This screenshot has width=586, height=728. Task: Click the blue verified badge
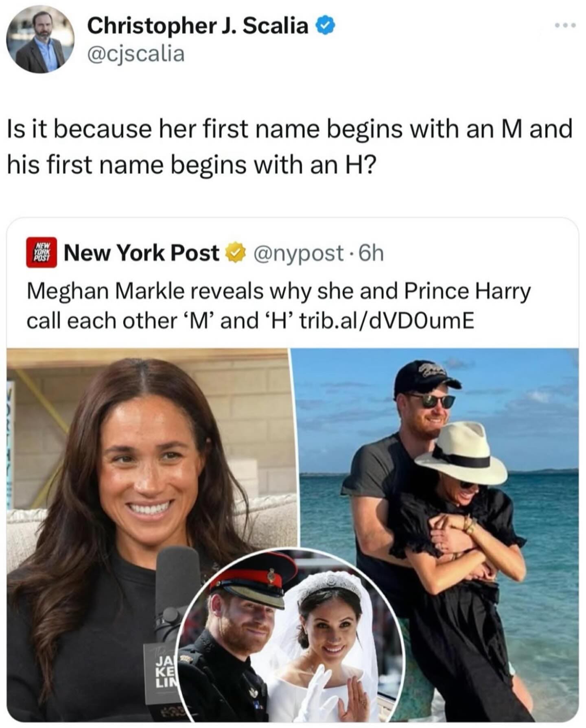326,27
